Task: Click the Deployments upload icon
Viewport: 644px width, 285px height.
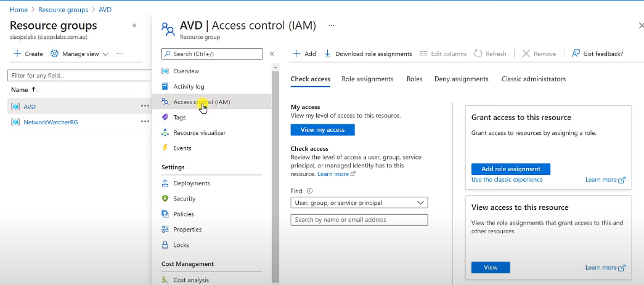Action: (165, 183)
